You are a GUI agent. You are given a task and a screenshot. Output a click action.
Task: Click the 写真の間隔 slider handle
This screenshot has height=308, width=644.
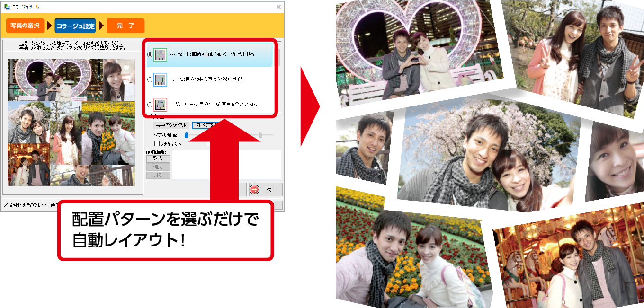coord(187,135)
